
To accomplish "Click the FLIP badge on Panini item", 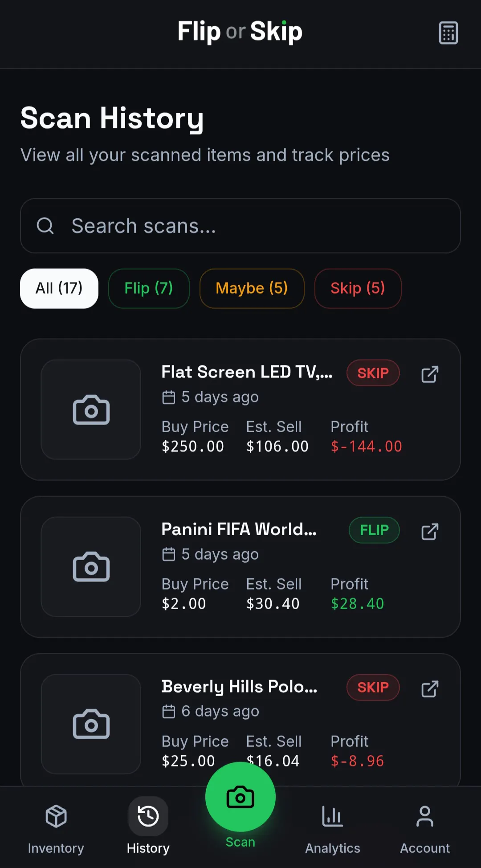I will pyautogui.click(x=374, y=530).
